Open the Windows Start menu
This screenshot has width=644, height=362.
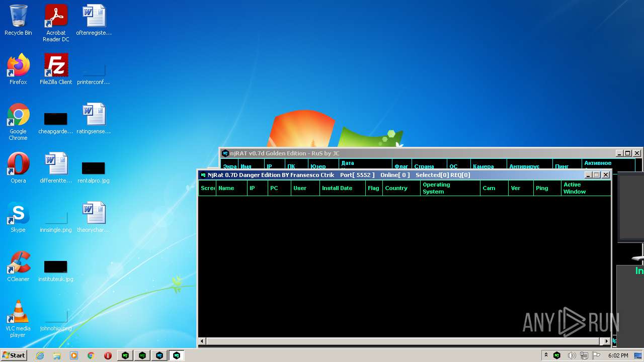click(x=14, y=355)
